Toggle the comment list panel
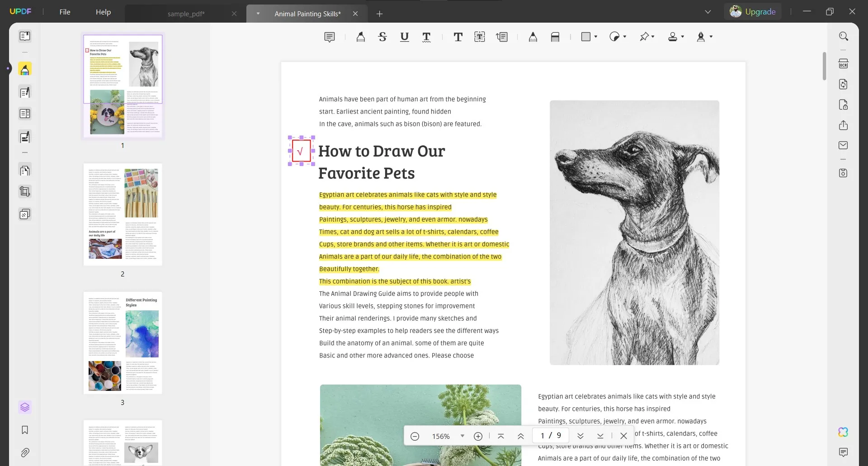Viewport: 868px width, 466px height. click(843, 452)
